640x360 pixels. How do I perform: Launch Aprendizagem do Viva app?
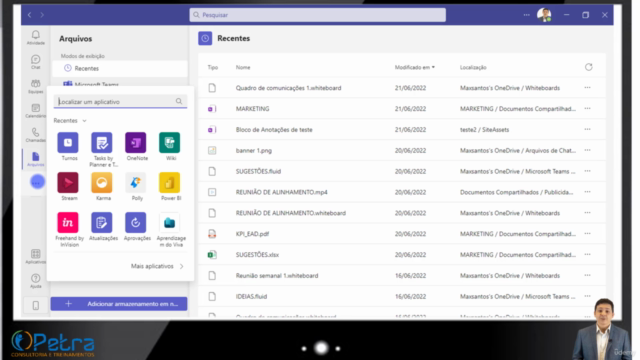tap(169, 222)
